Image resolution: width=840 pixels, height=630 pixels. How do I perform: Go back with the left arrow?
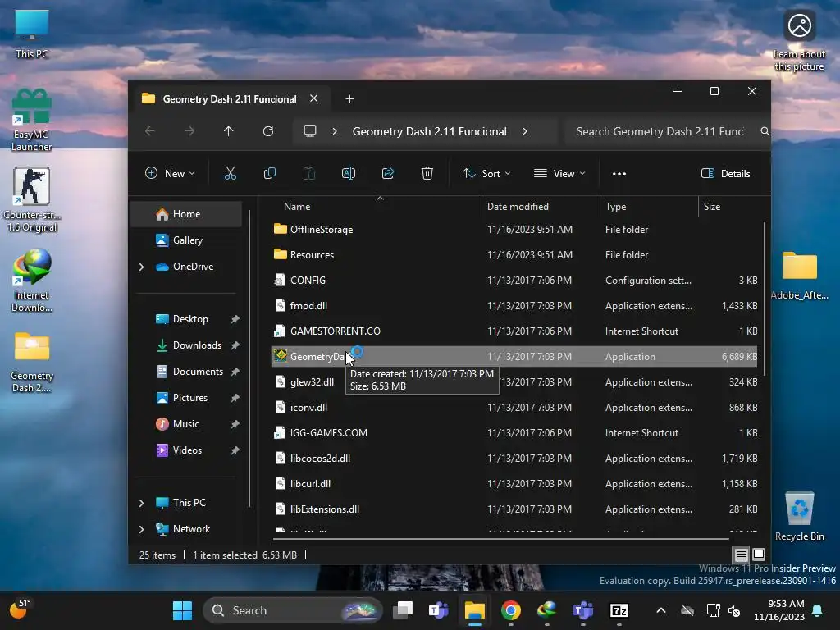pos(150,131)
